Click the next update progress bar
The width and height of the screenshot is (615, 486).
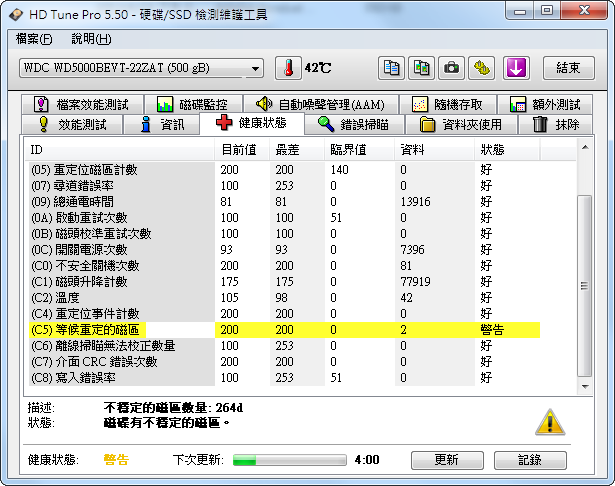[290, 460]
